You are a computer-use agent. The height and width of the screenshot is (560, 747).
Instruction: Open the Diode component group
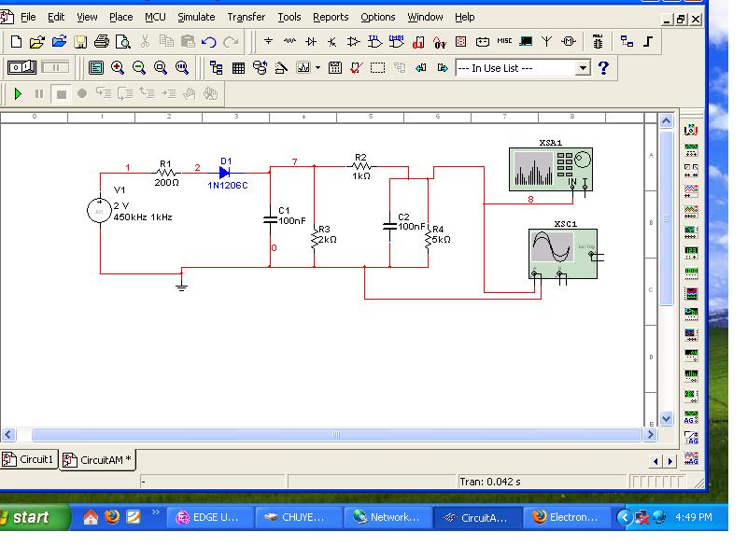pos(311,41)
